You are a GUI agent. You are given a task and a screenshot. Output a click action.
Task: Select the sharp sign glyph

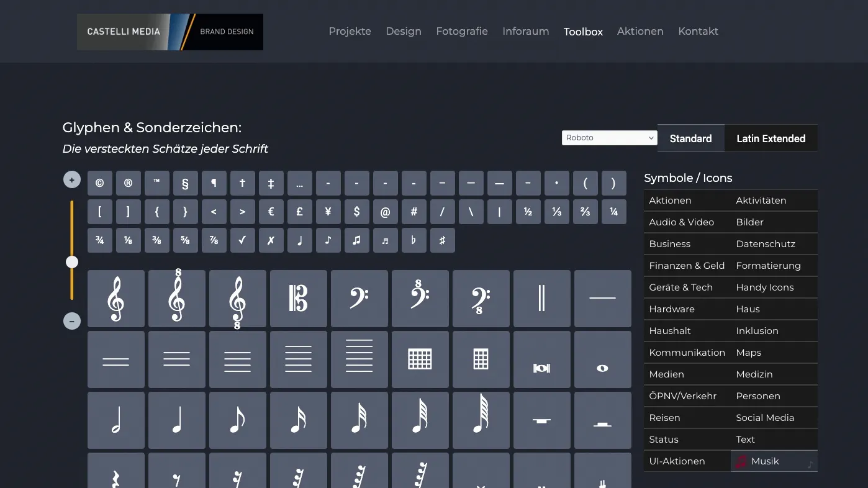click(x=443, y=240)
